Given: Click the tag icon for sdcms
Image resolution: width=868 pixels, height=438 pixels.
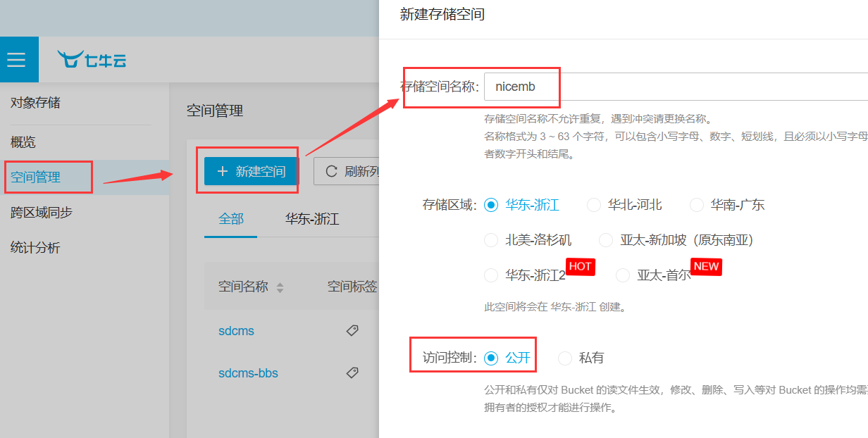Looking at the screenshot, I should 352,330.
